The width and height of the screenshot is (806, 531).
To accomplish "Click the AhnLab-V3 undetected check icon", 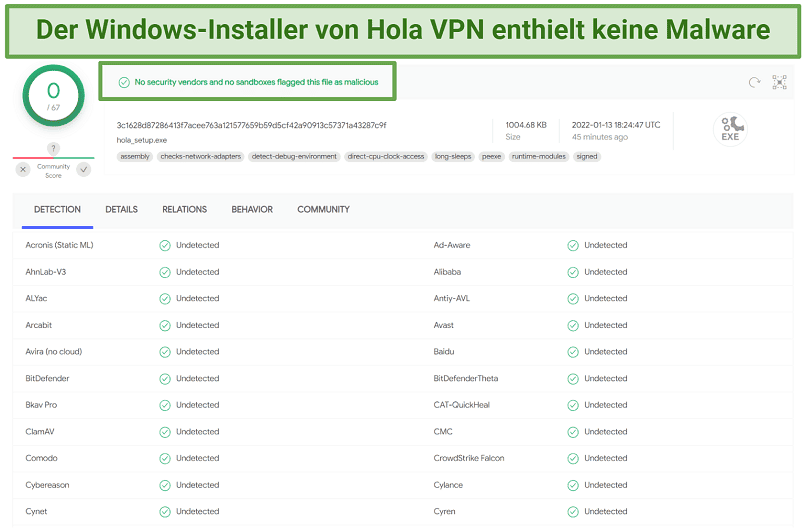I will [164, 272].
